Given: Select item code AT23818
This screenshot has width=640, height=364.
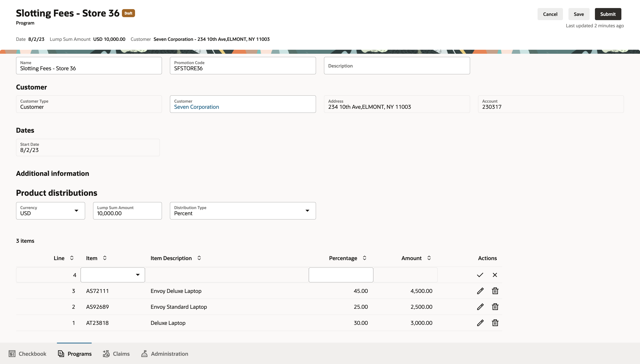Looking at the screenshot, I should tap(97, 323).
